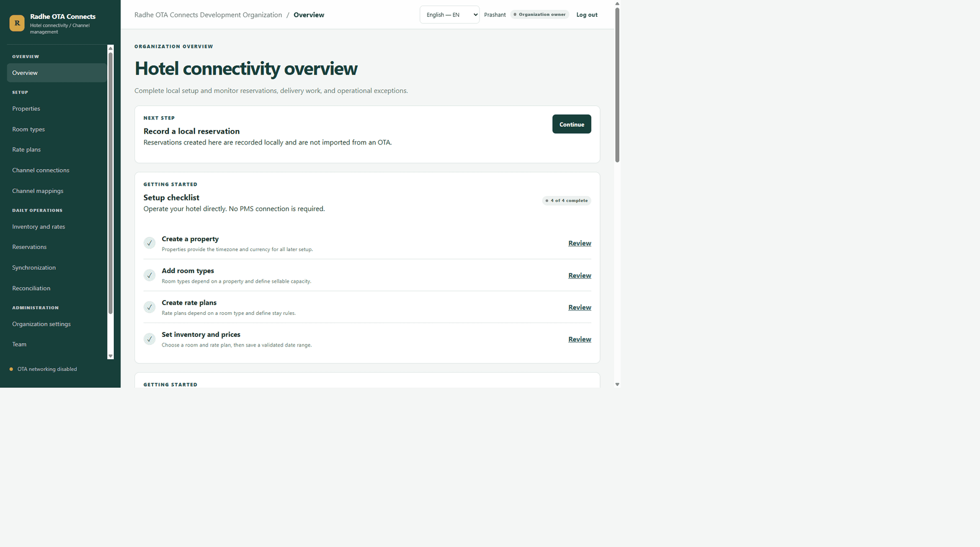The height and width of the screenshot is (547, 980).
Task: Review the Add room types step
Action: pyautogui.click(x=580, y=276)
